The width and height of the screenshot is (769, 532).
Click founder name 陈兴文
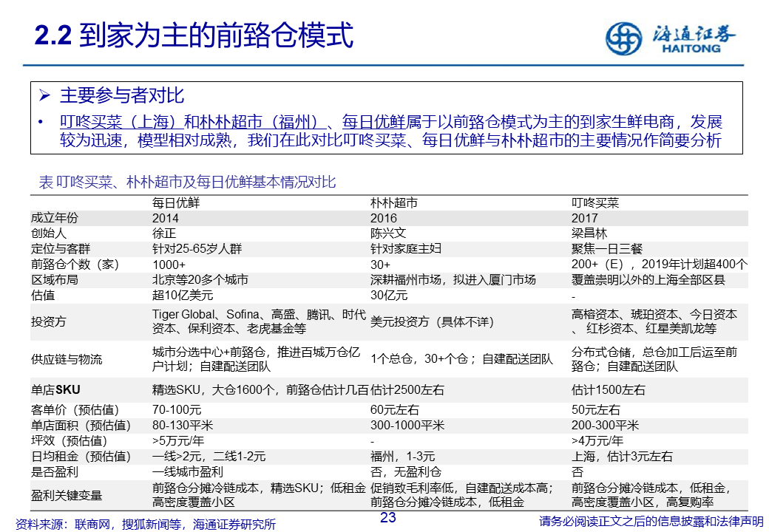388,233
